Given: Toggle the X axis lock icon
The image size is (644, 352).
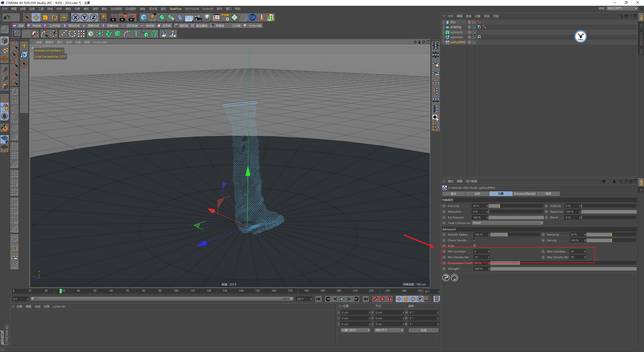Looking at the screenshot, I should coord(75,17).
